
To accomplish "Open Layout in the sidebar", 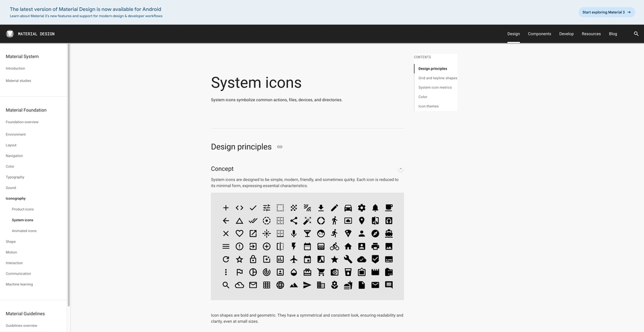I will pyautogui.click(x=11, y=145).
